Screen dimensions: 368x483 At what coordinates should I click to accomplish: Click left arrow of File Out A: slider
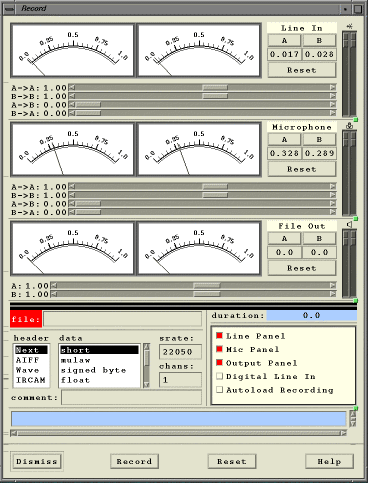54,285
